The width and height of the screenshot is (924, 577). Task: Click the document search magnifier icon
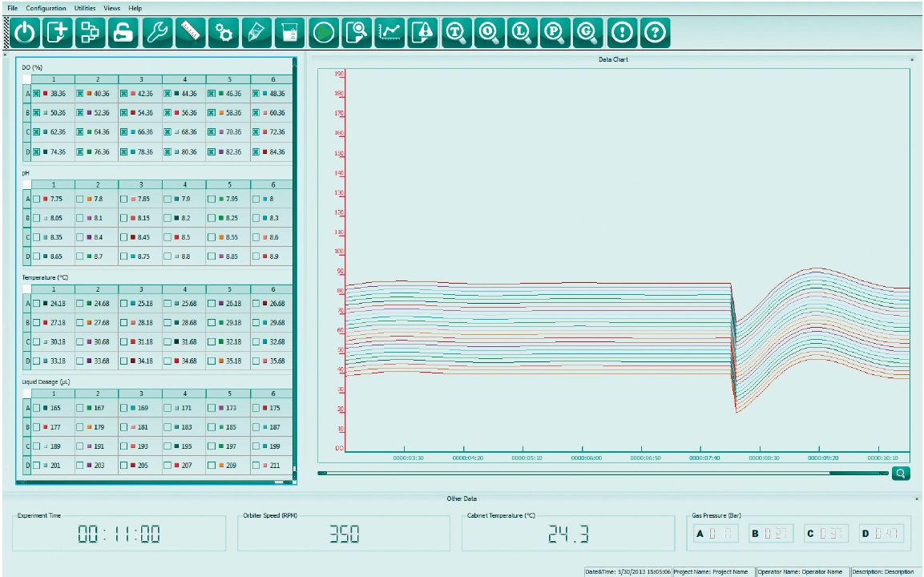tap(357, 32)
